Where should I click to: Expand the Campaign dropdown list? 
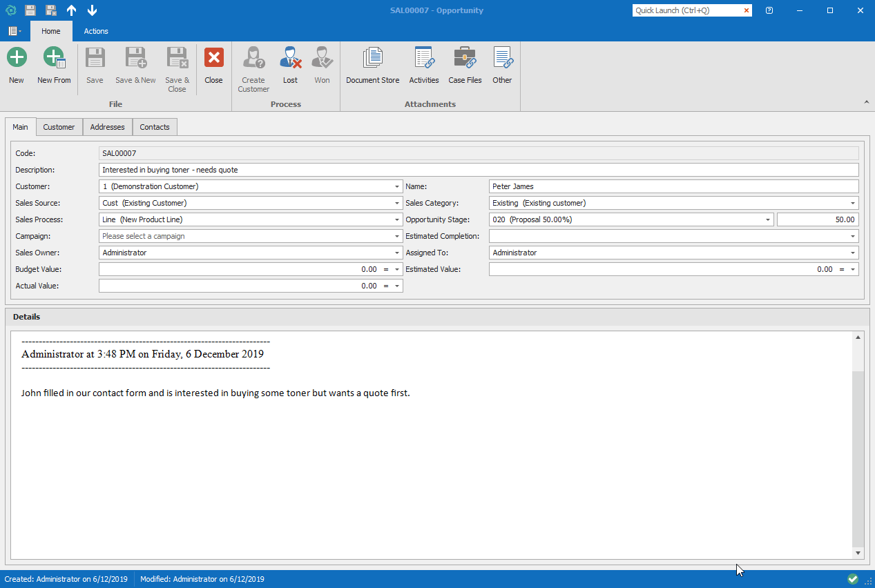click(x=397, y=236)
